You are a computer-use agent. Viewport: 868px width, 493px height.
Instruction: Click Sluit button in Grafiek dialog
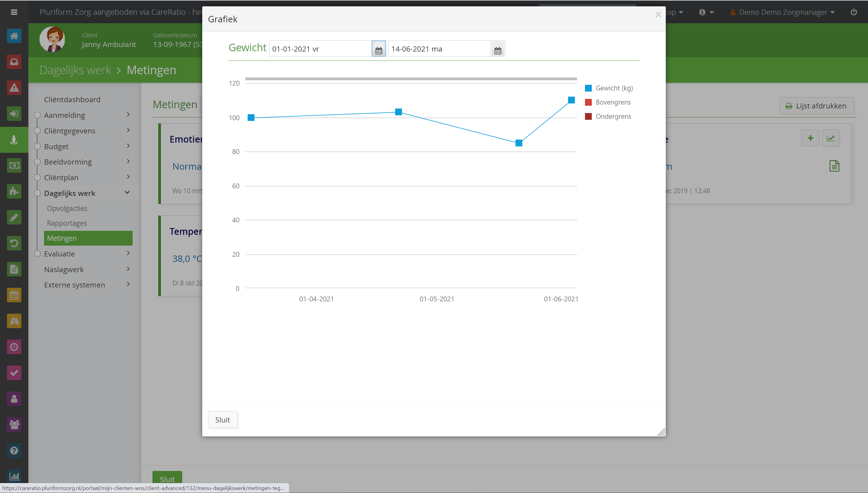tap(222, 420)
